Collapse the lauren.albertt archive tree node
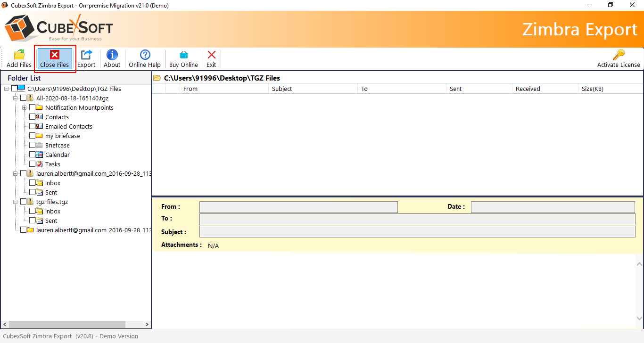The image size is (644, 343). tap(15, 173)
